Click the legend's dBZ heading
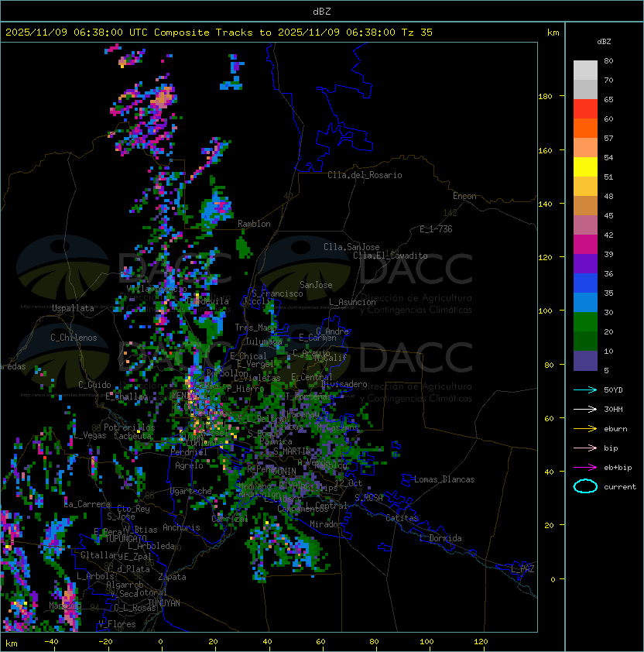 coord(604,42)
